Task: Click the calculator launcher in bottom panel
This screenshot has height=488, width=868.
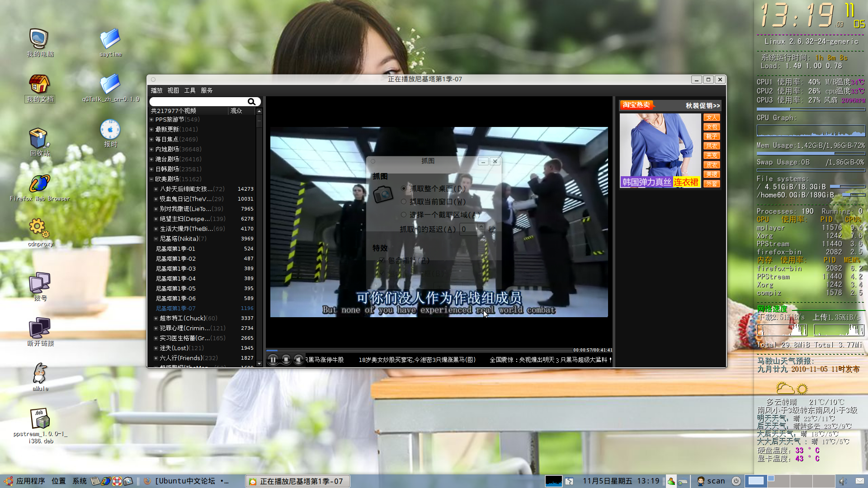Action: (x=95, y=481)
